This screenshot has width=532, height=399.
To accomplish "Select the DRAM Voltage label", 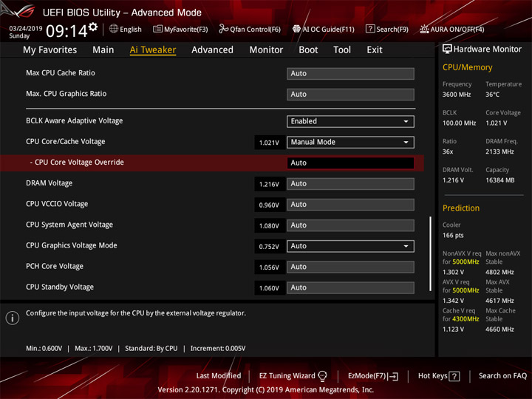I will pyautogui.click(x=50, y=183).
